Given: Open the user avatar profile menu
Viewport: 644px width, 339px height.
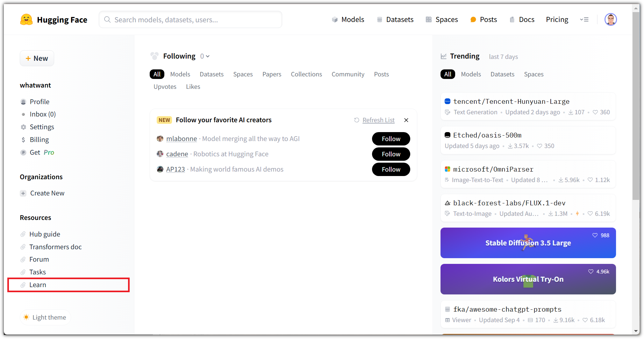Looking at the screenshot, I should pos(611,19).
